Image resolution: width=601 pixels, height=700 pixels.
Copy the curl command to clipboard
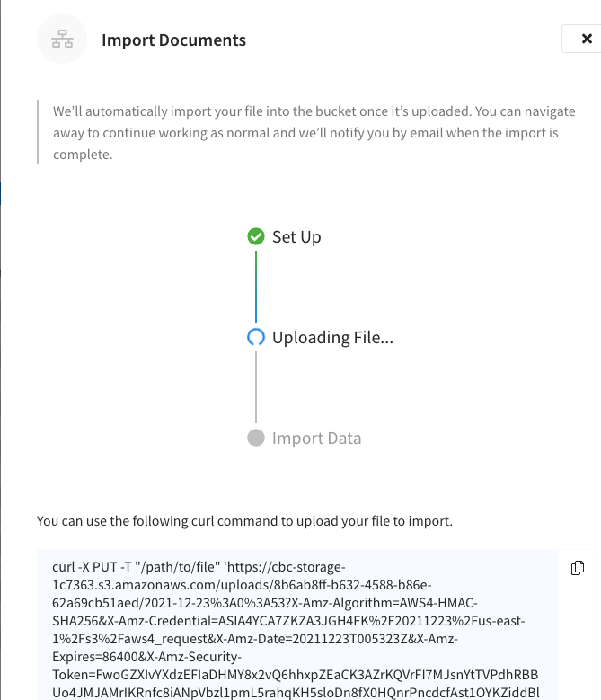point(578,567)
